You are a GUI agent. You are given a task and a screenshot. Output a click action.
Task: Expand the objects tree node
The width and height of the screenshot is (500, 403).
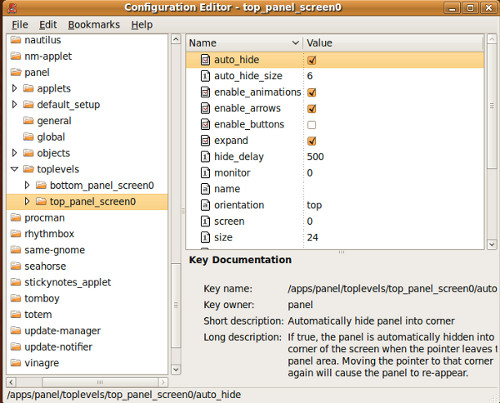coord(14,153)
